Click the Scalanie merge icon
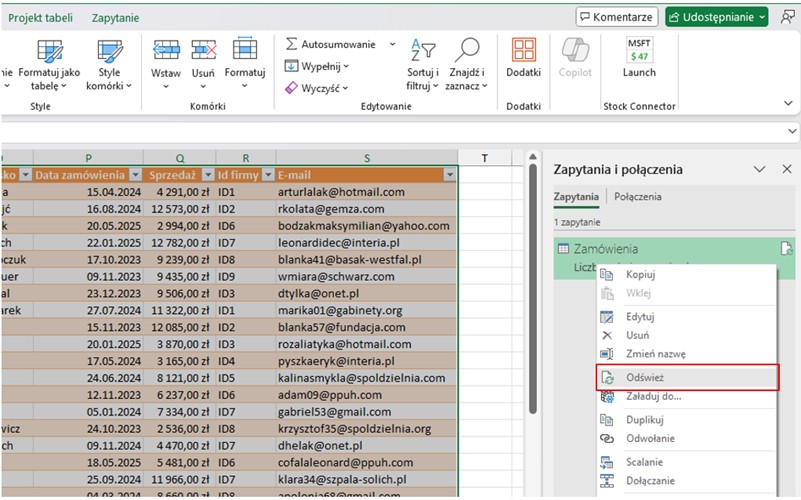The width and height of the screenshot is (801, 500). pos(606,462)
